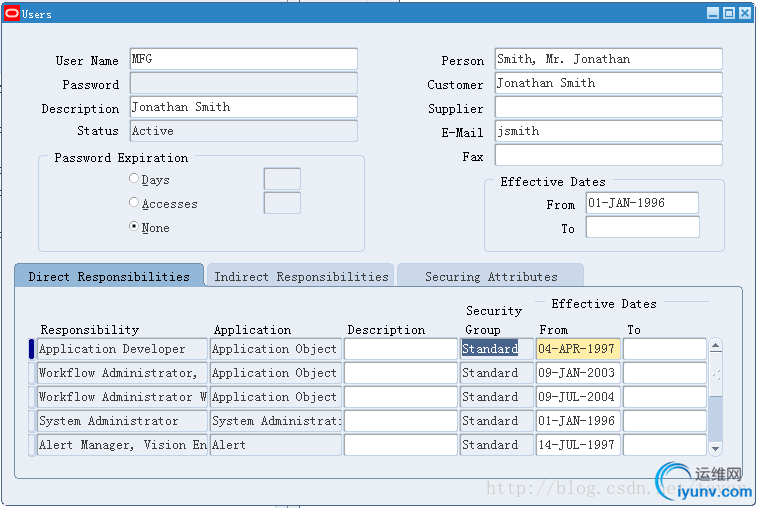Click Application Object cell in Application Developer row
Viewport: 758px width, 508px height.
pos(276,349)
